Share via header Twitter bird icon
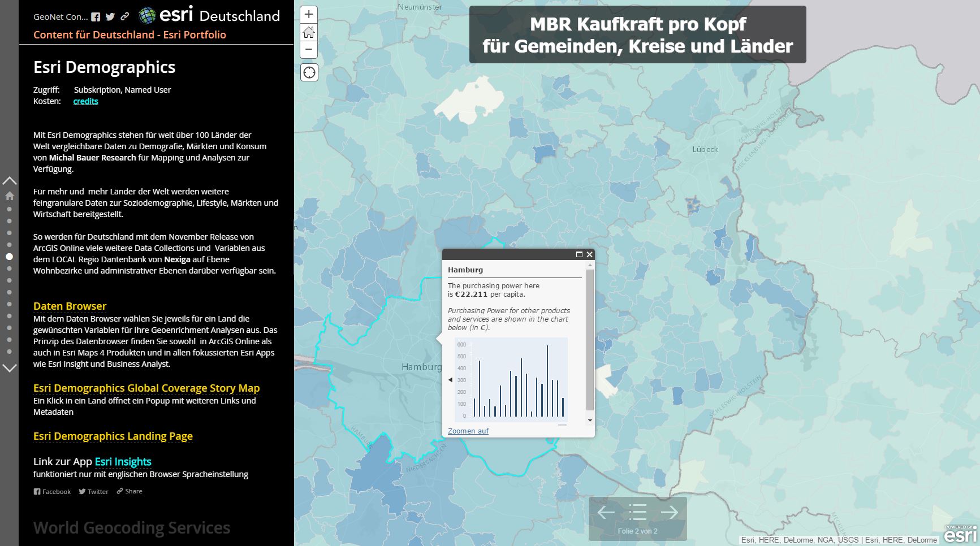This screenshot has height=546, width=980. click(x=110, y=17)
